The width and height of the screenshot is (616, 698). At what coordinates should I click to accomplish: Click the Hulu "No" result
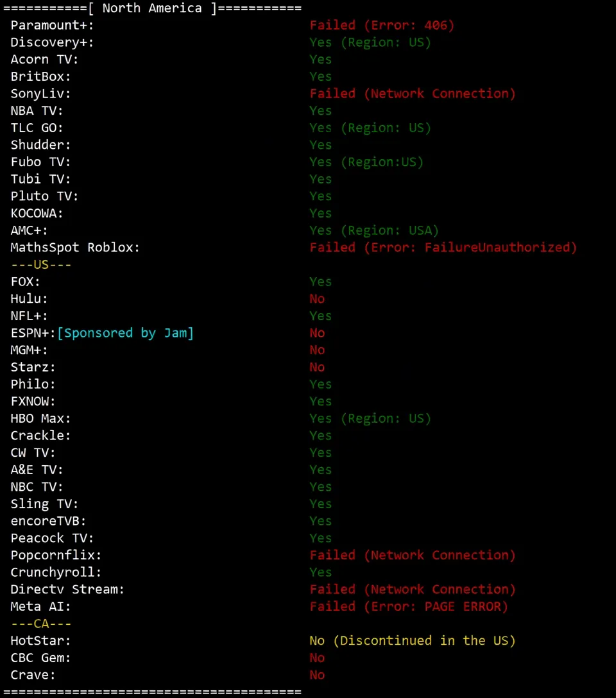click(x=317, y=299)
